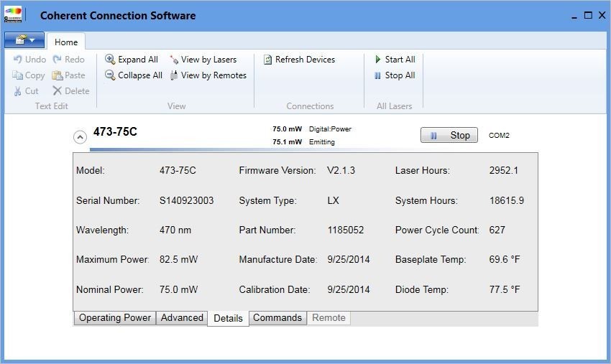The image size is (611, 364).
Task: Select the Home ribbon tab
Action: [x=66, y=42]
